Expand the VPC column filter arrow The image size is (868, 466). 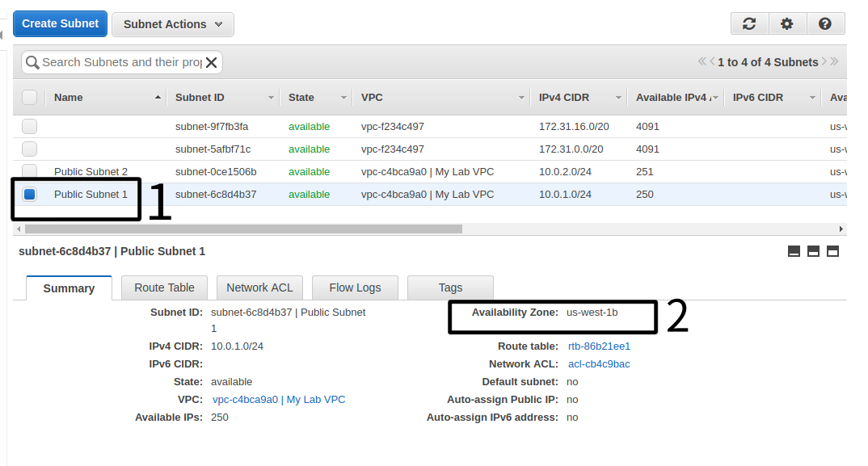pos(521,98)
